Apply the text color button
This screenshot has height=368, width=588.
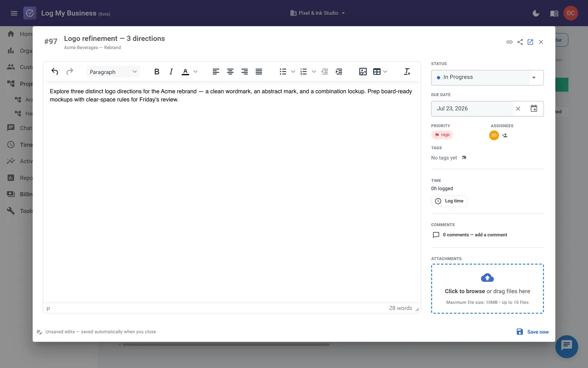tap(186, 72)
